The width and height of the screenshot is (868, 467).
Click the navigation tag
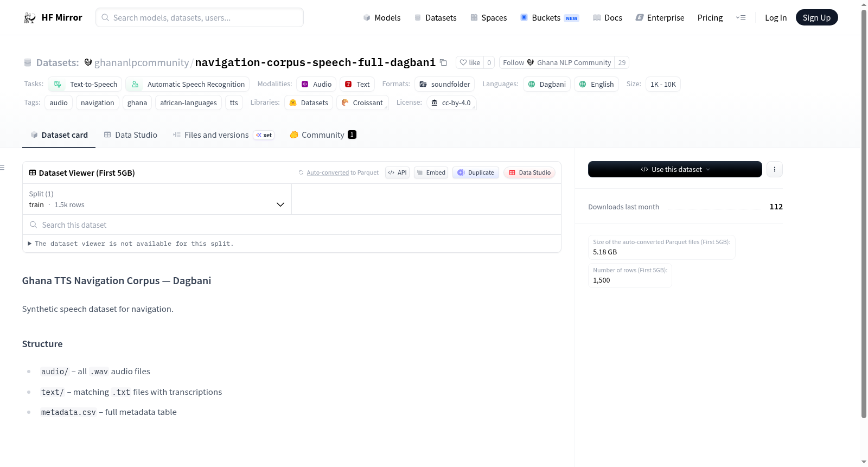[98, 103]
